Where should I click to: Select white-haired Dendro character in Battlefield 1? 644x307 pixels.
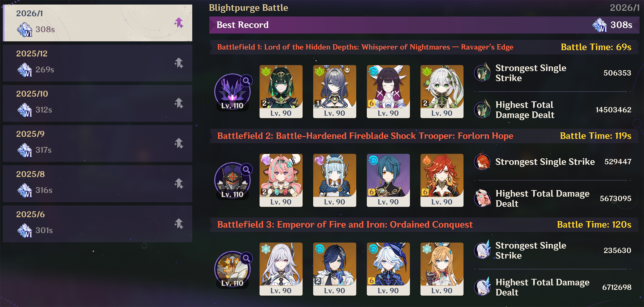tap(442, 91)
